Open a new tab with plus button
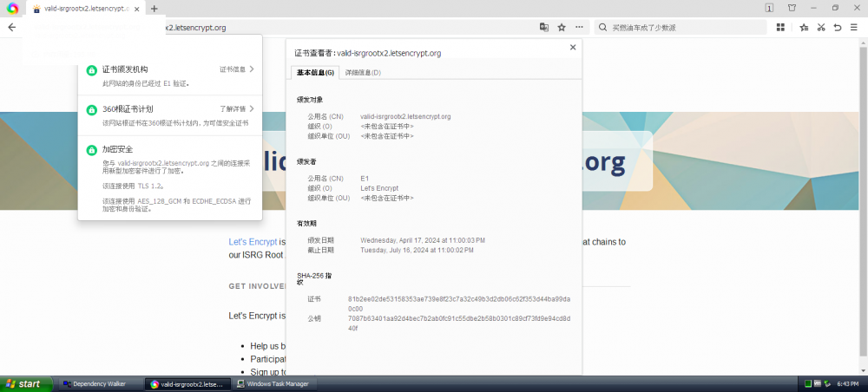The width and height of the screenshot is (868, 392). (x=155, y=9)
